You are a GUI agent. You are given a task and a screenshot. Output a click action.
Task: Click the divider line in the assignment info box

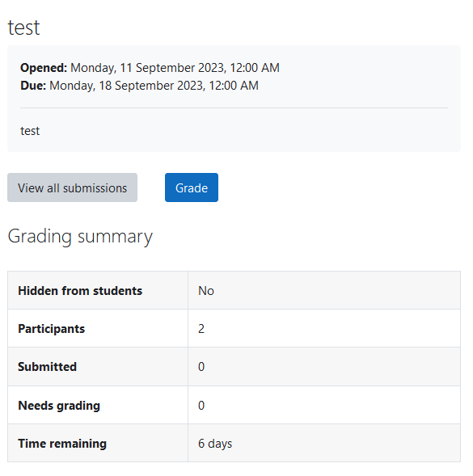pyautogui.click(x=234, y=107)
